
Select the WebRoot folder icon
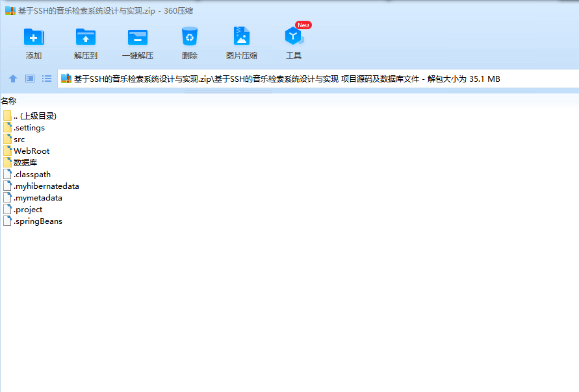click(7, 151)
